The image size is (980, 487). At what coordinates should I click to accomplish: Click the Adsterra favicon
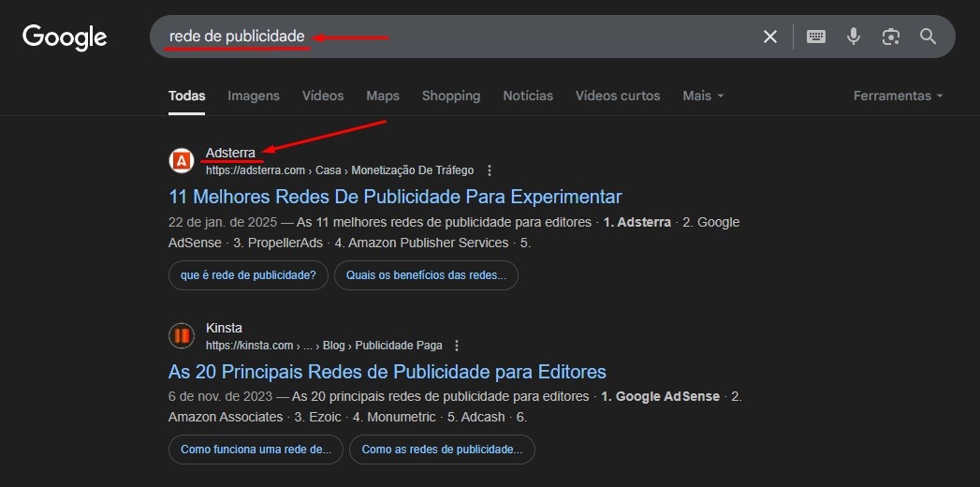click(x=182, y=161)
